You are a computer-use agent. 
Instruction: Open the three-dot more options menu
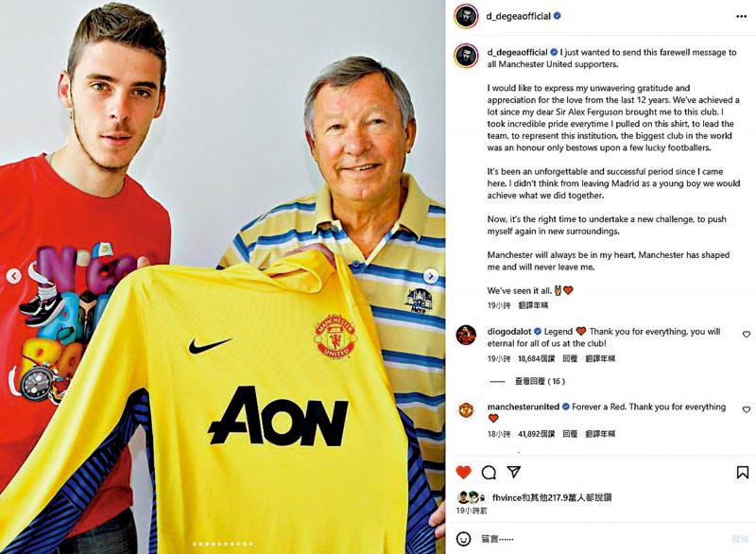(x=741, y=16)
